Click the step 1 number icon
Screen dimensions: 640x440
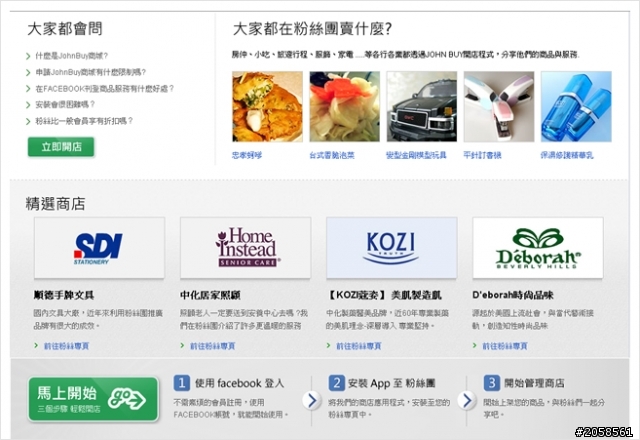point(182,383)
